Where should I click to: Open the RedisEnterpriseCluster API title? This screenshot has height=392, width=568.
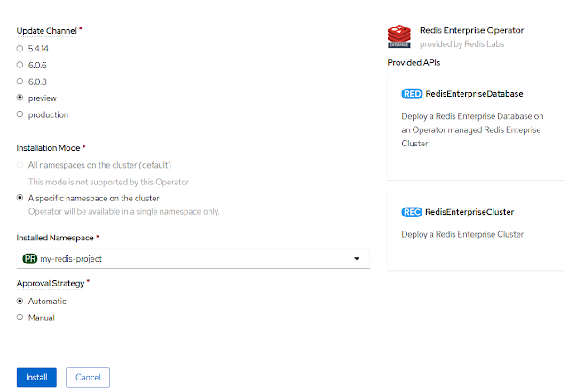coord(469,212)
